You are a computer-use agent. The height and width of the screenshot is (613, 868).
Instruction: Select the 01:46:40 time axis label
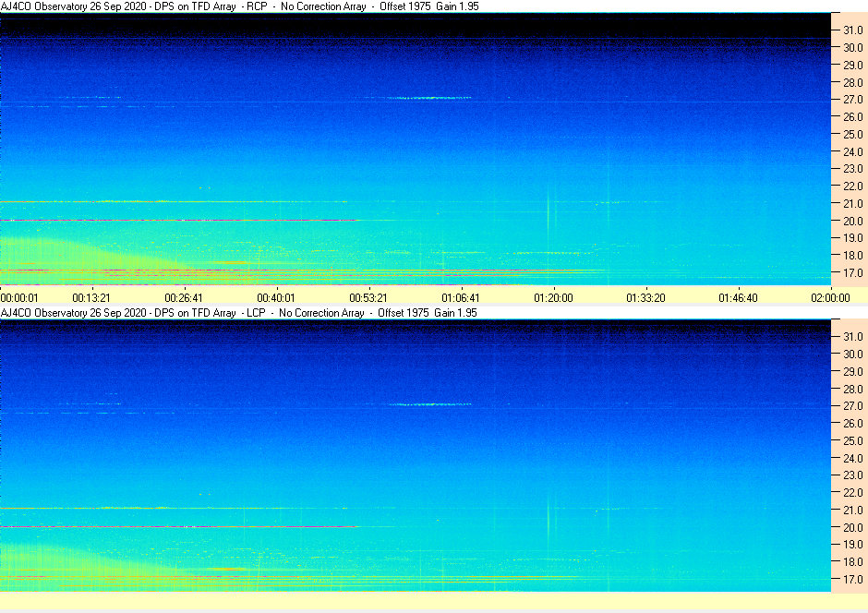pos(738,297)
